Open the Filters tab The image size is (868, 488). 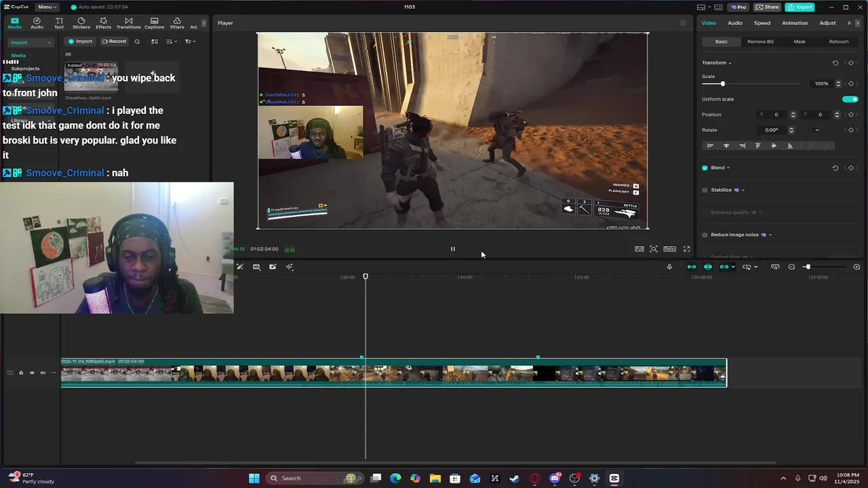pyautogui.click(x=177, y=23)
